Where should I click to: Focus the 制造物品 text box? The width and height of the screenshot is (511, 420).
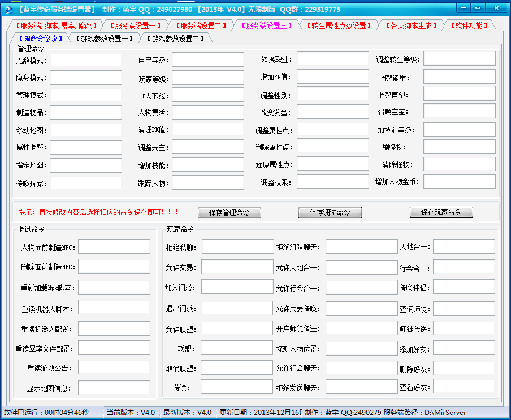coord(85,112)
